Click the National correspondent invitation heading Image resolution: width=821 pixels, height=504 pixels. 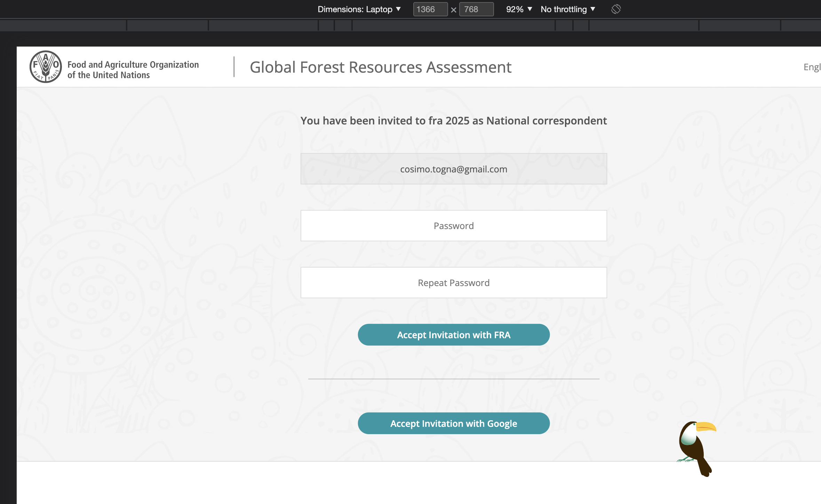[454, 121]
